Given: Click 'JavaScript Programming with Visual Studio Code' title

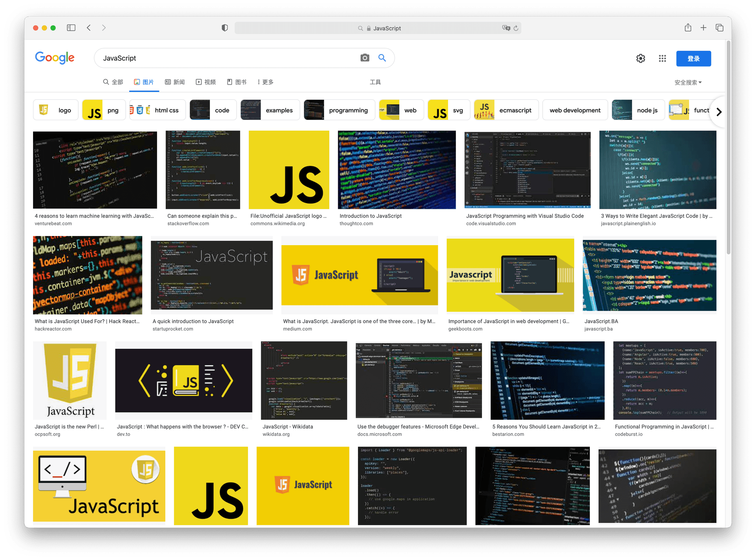Looking at the screenshot, I should (525, 216).
